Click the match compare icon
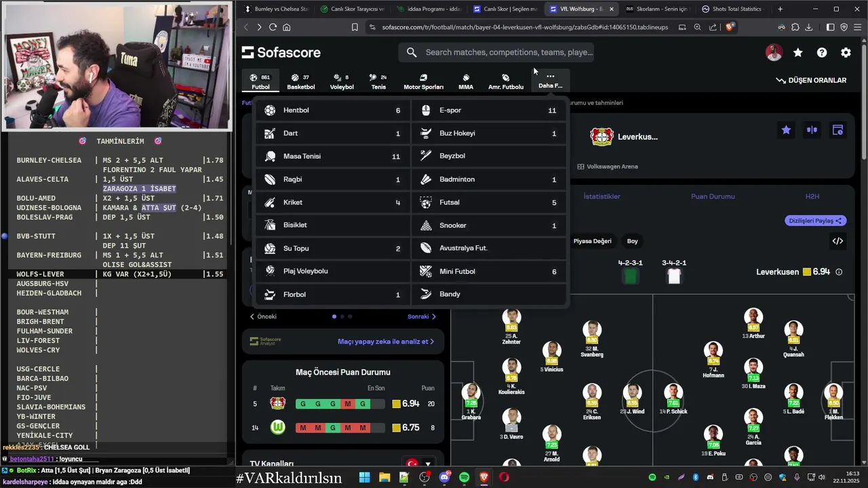This screenshot has width=868, height=488. click(x=812, y=130)
